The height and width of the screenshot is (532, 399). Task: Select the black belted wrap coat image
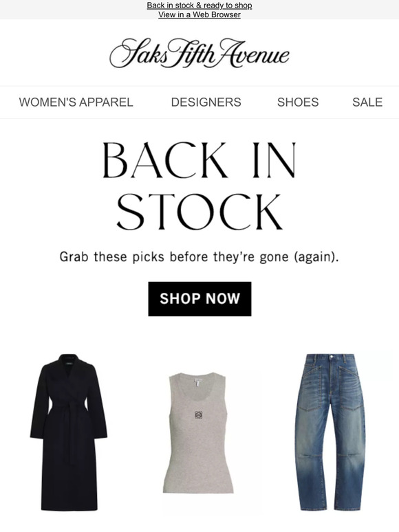69,432
